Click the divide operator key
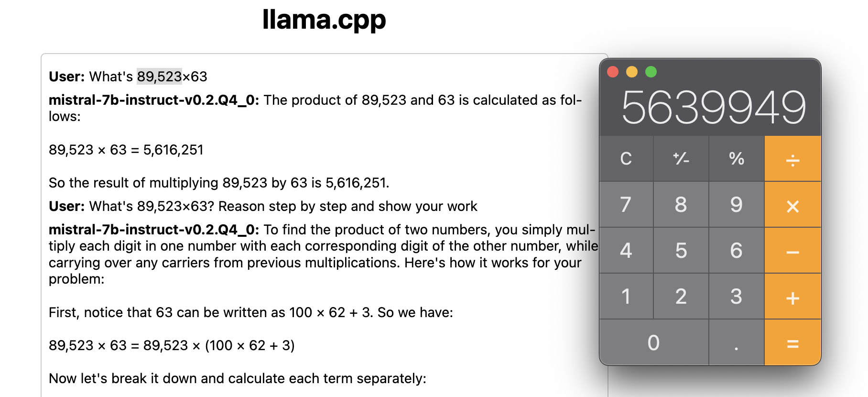The image size is (868, 397). pyautogui.click(x=792, y=158)
